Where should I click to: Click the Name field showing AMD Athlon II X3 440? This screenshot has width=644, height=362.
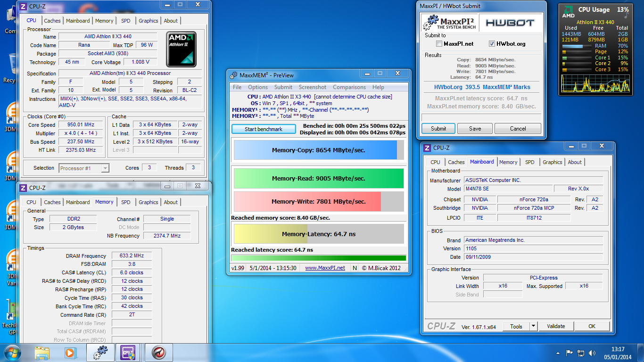tap(108, 36)
